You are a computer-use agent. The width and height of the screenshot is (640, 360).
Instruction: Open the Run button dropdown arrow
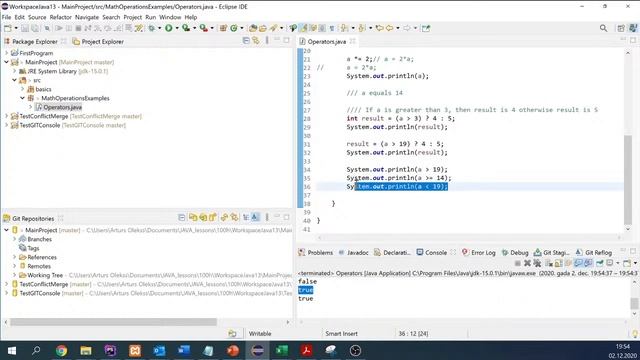tap(177, 28)
